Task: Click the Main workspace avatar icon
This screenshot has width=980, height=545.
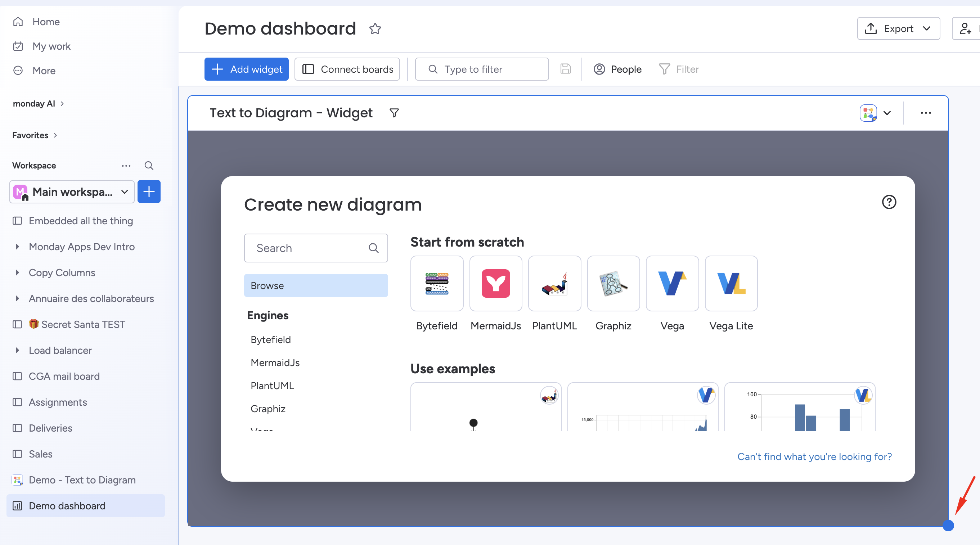Action: click(20, 192)
